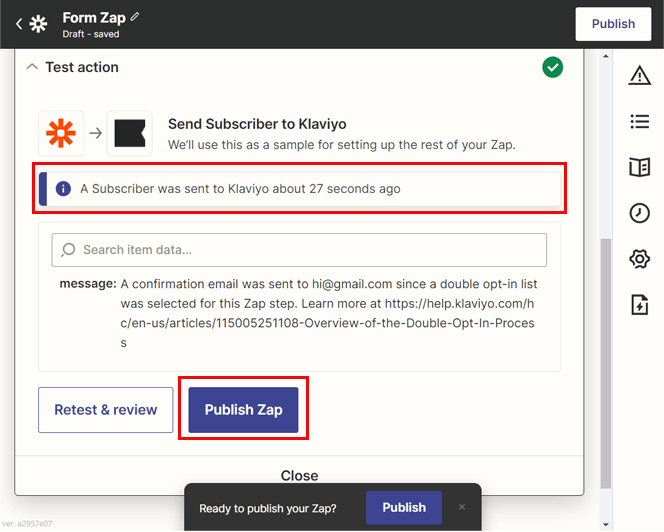Open the Zap outline list icon
This screenshot has height=532, width=664.
coord(639,122)
